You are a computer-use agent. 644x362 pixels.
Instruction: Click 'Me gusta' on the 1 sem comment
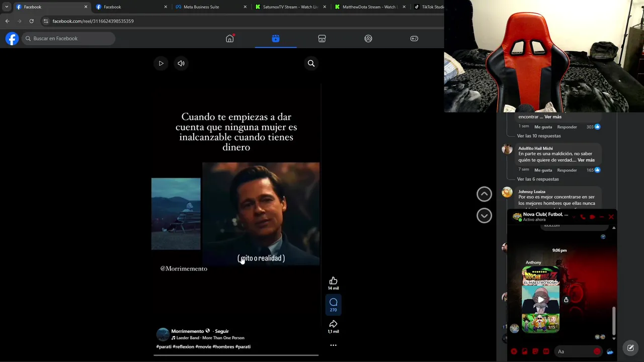point(543,127)
